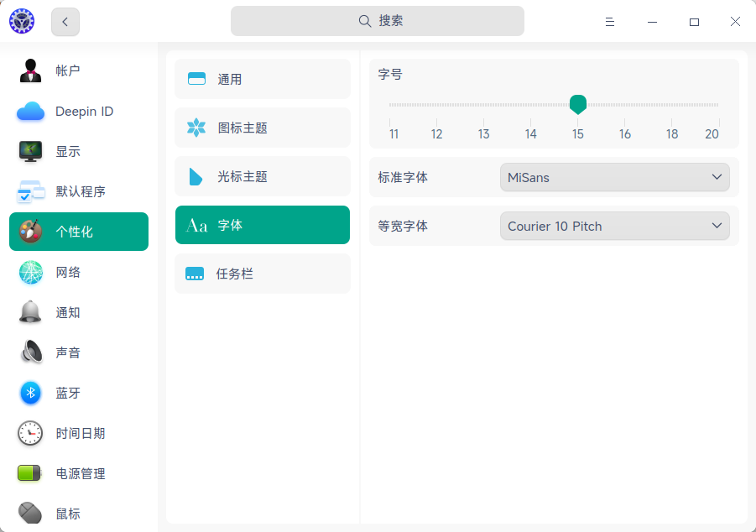
Task: Open 网络 (Network) settings
Action: coord(30,272)
